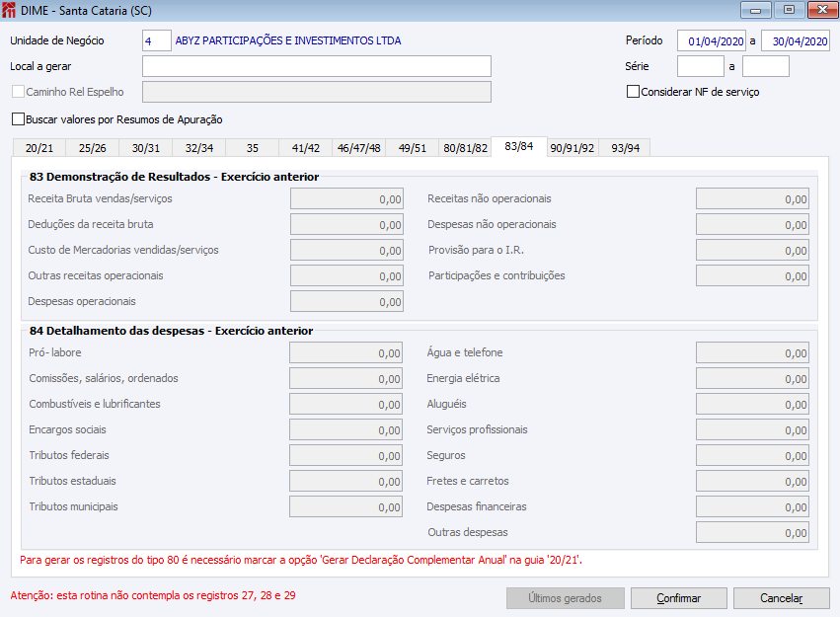This screenshot has width=840, height=617.
Task: Focus the Unidade de Negócio code field
Action: pyautogui.click(x=156, y=40)
